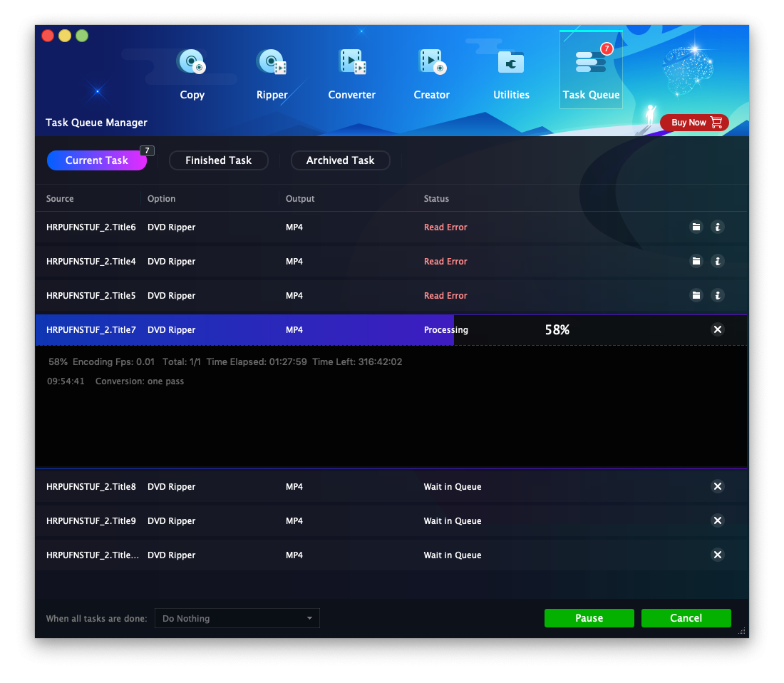Open the Do Nothing dropdown
The width and height of the screenshot is (784, 683).
click(x=237, y=619)
